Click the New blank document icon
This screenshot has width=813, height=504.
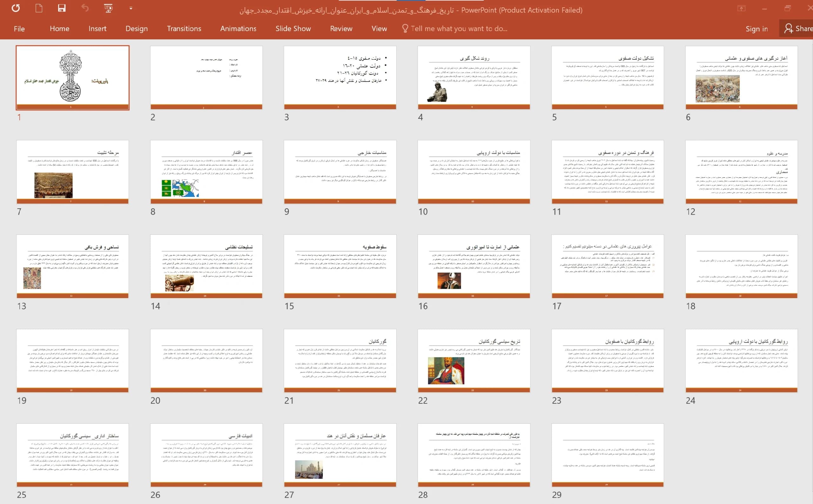(39, 8)
